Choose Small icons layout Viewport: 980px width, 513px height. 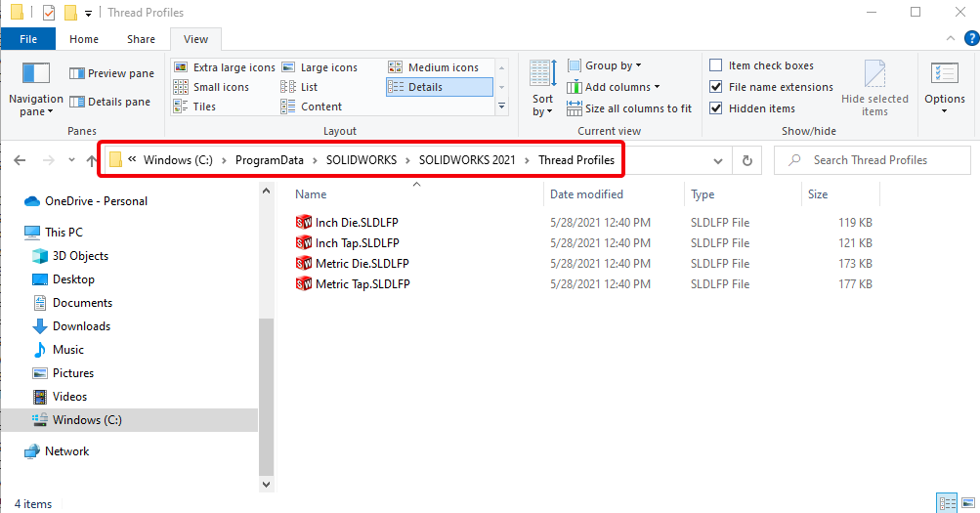(211, 87)
